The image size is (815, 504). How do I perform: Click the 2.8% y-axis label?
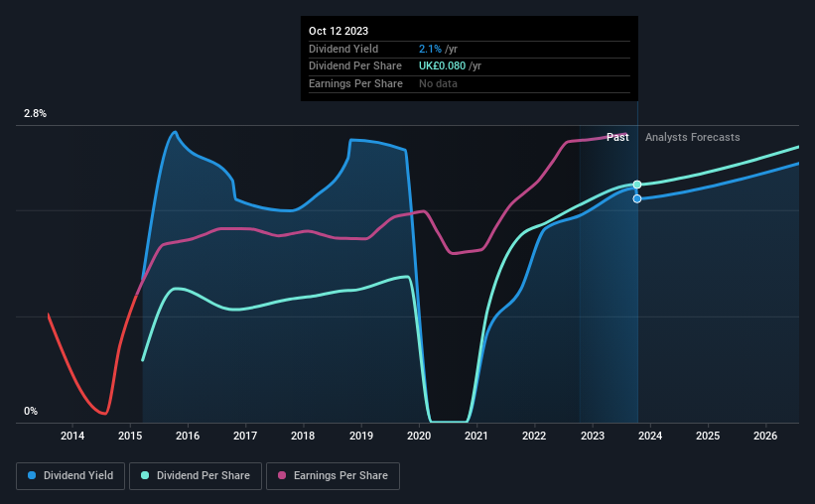[35, 113]
